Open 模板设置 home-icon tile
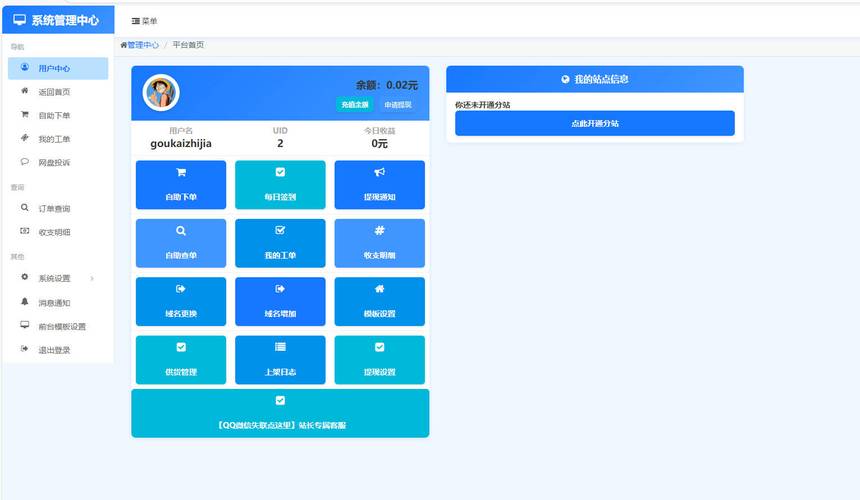The height and width of the screenshot is (500, 860). pos(379,301)
